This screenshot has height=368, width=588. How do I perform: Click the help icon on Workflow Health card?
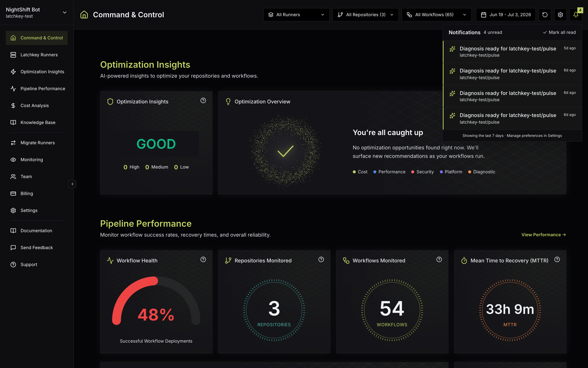[203, 259]
